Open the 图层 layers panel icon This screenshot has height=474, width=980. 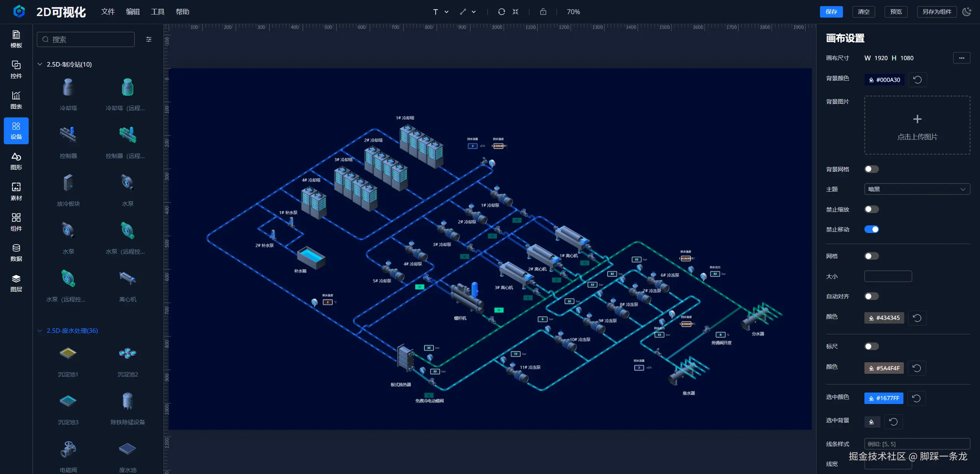click(16, 283)
